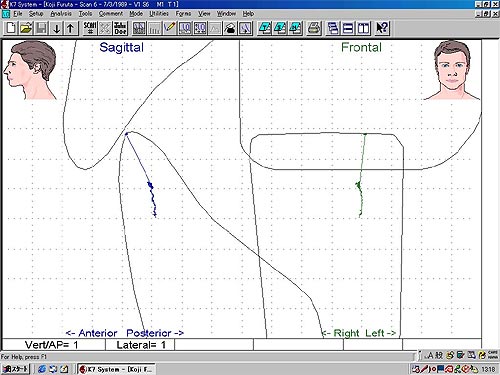Open the File menu
Viewport: 500px width, 375px height.
(18, 14)
